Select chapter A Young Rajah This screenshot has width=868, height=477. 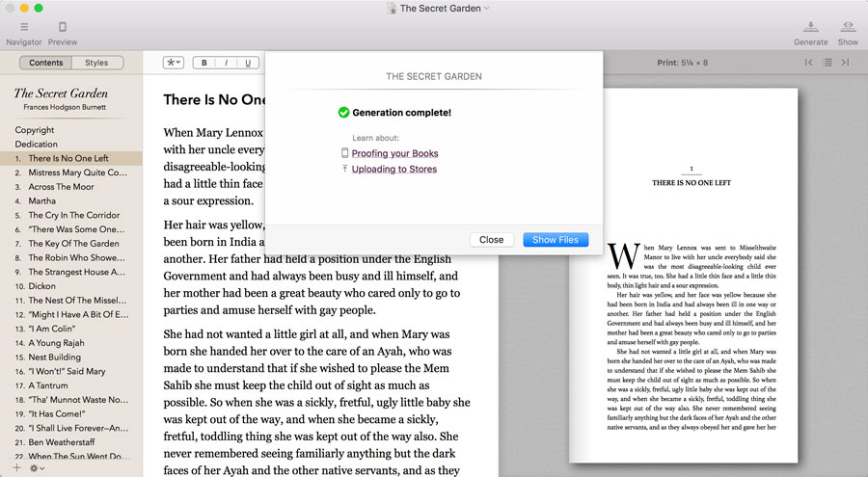(70, 343)
